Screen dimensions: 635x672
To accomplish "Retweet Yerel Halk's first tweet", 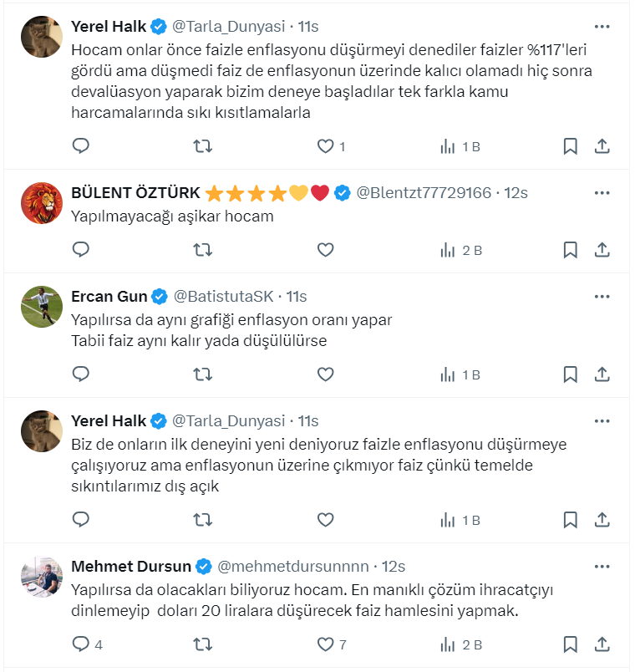I will coord(202,146).
